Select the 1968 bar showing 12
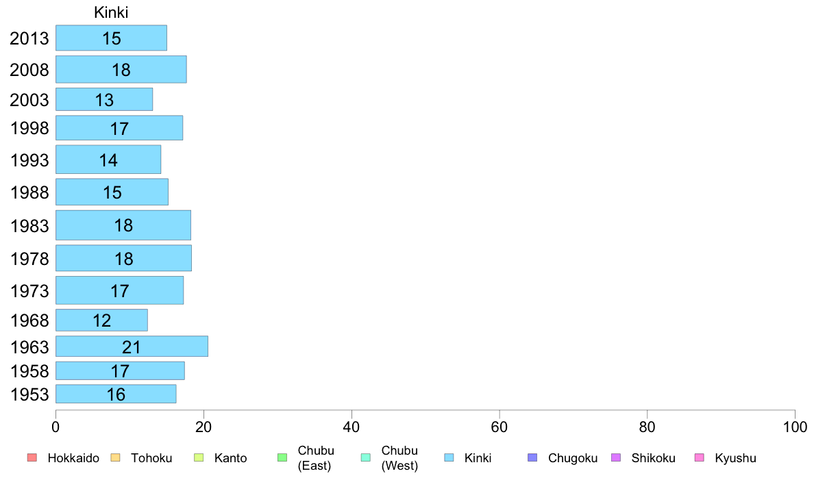 point(101,320)
